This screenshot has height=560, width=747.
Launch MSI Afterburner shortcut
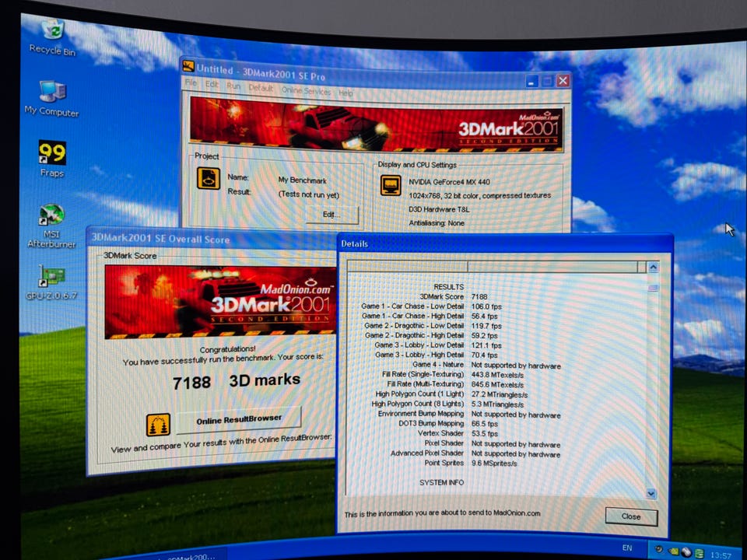[51, 226]
